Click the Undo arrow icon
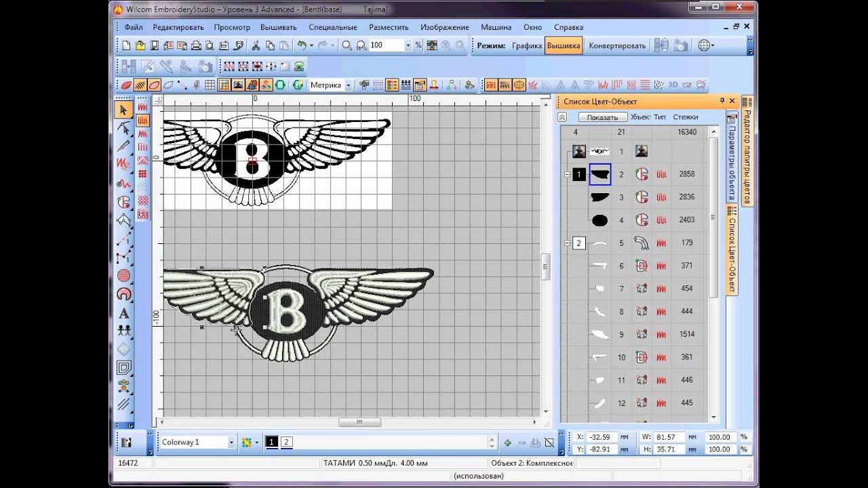 pos(301,45)
